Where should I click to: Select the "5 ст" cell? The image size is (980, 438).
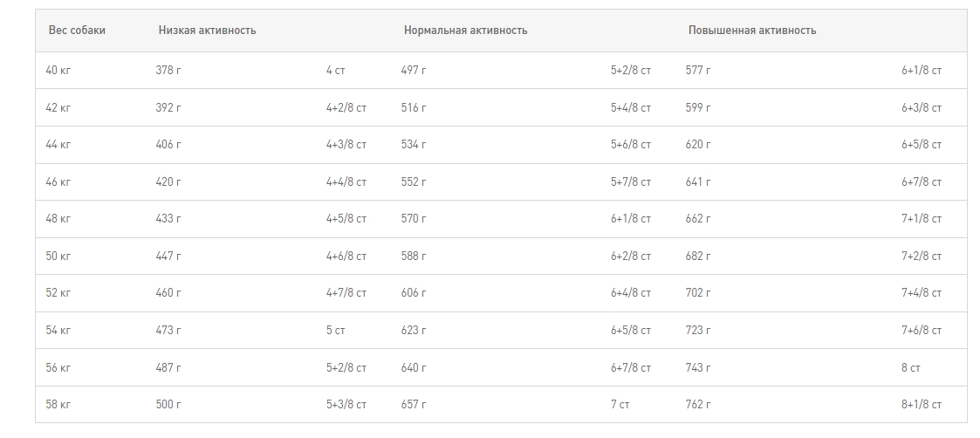point(336,331)
